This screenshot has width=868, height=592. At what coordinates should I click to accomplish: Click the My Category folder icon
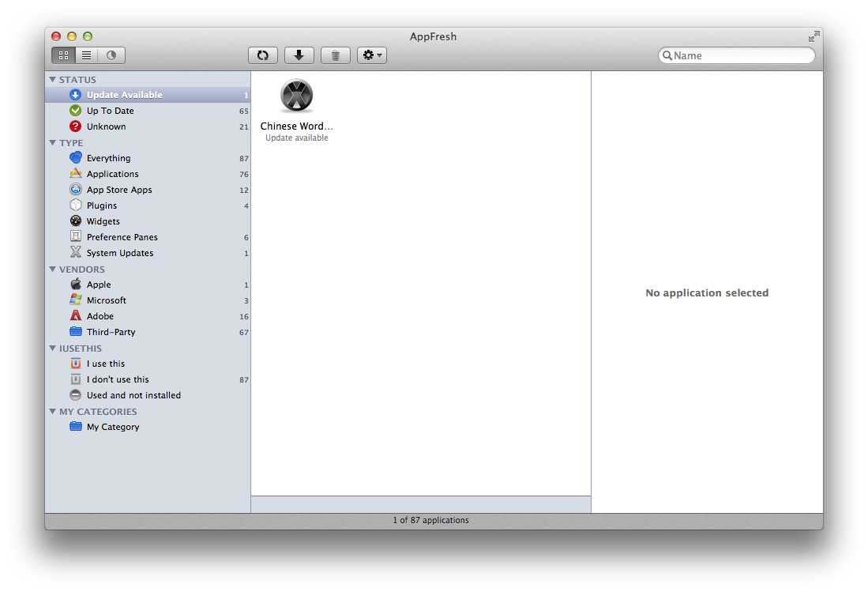point(76,427)
